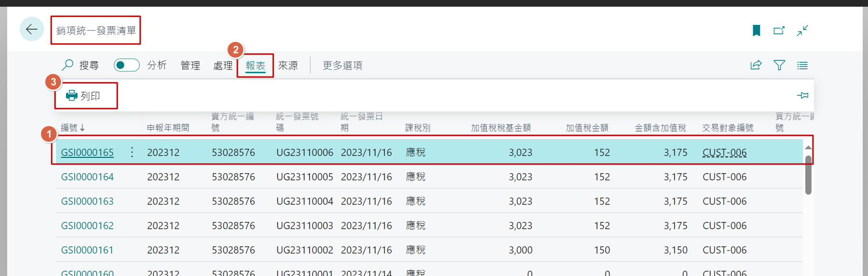The width and height of the screenshot is (868, 276).
Task: Open the 申報年期間 column header menu
Action: point(168,128)
